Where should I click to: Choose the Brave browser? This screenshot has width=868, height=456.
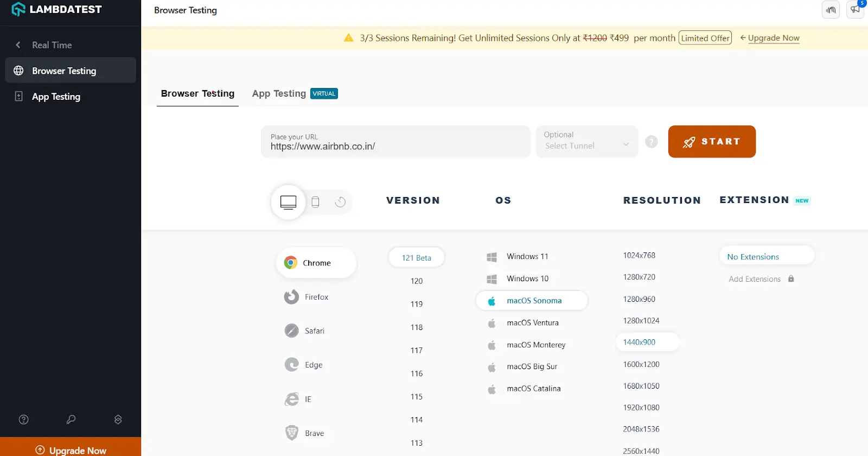(304, 433)
